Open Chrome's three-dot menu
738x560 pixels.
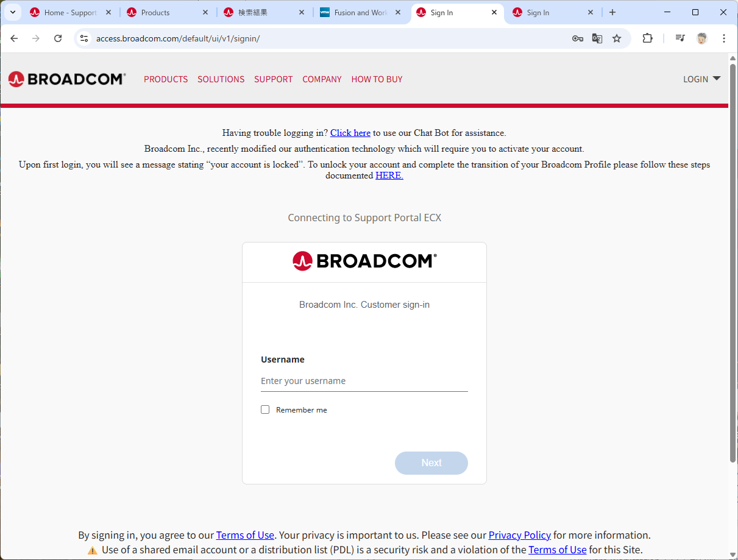(x=724, y=38)
